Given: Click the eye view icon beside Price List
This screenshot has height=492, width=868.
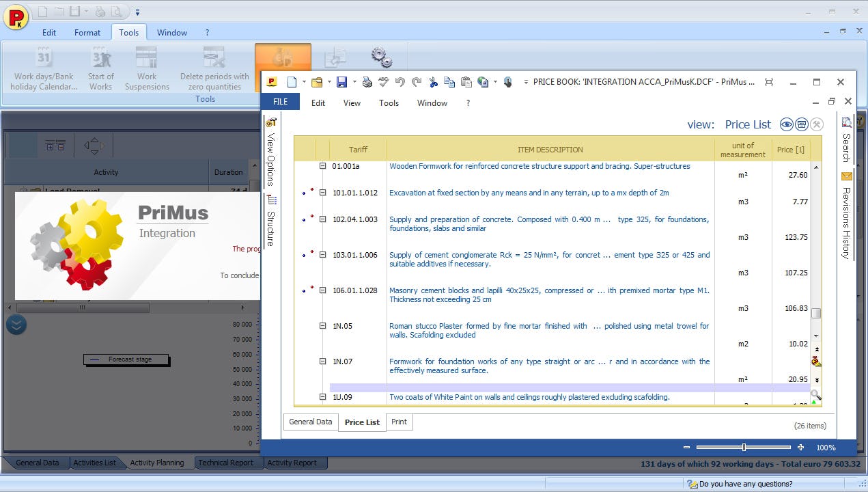Looking at the screenshot, I should [x=786, y=124].
